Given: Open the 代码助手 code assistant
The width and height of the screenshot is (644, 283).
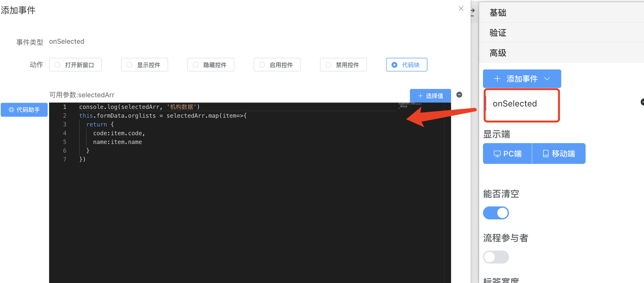Looking at the screenshot, I should coord(24,110).
